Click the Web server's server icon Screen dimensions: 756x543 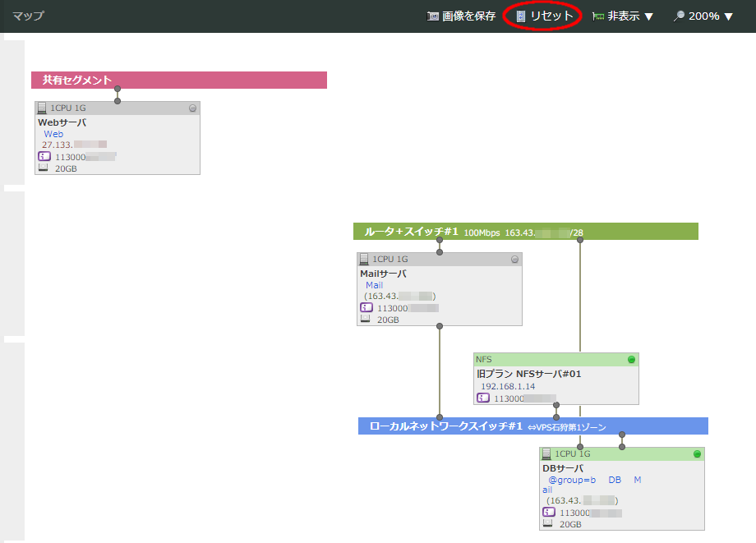42,108
